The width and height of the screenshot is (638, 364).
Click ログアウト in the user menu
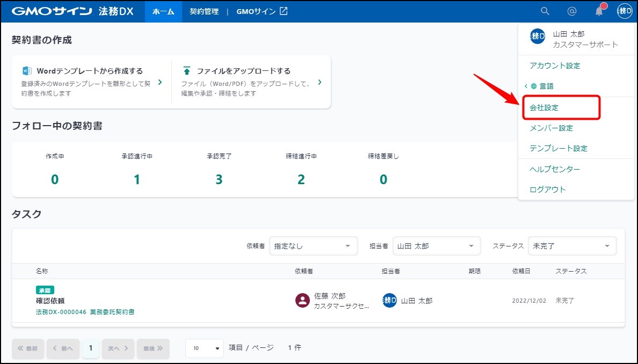pos(547,190)
